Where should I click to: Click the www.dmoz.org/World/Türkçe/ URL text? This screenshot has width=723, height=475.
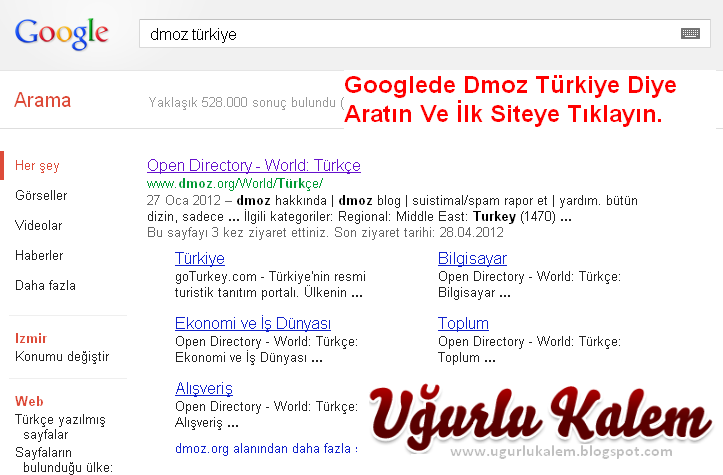coord(235,184)
